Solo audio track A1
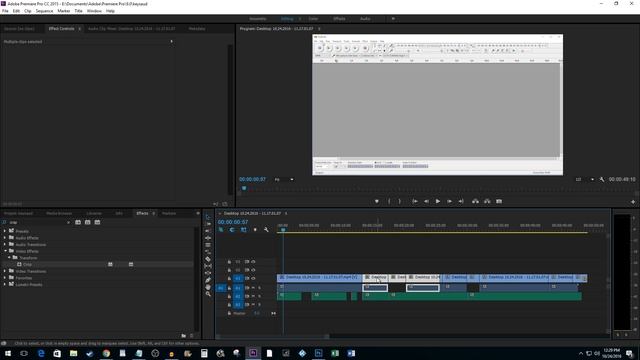Viewport: 640px width, 360px height. click(259, 288)
